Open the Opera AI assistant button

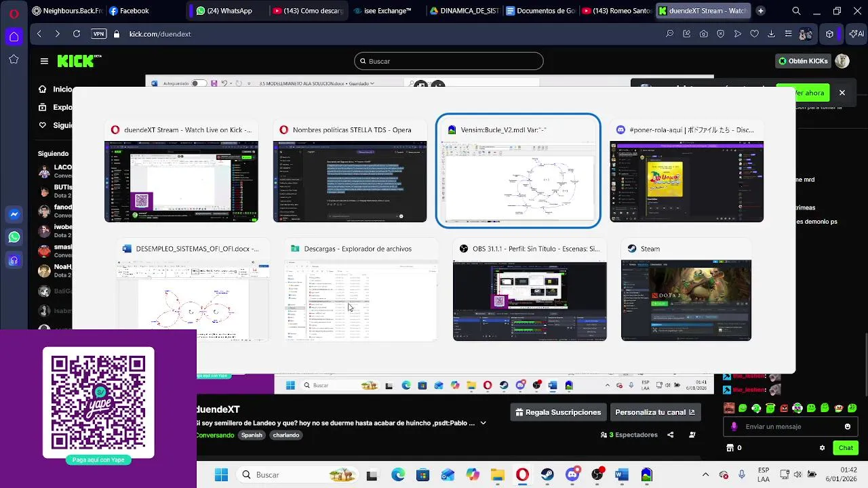pyautogui.click(x=856, y=34)
